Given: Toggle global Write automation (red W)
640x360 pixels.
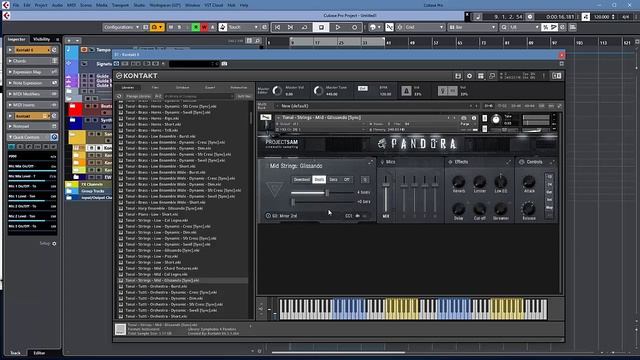Looking at the screenshot, I should 204,27.
